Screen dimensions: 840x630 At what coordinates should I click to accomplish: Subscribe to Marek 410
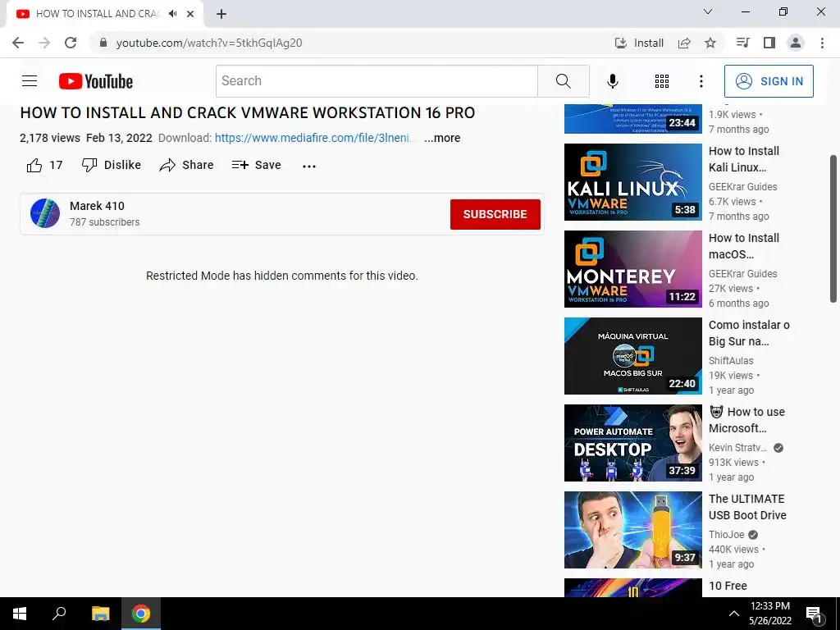(x=495, y=214)
